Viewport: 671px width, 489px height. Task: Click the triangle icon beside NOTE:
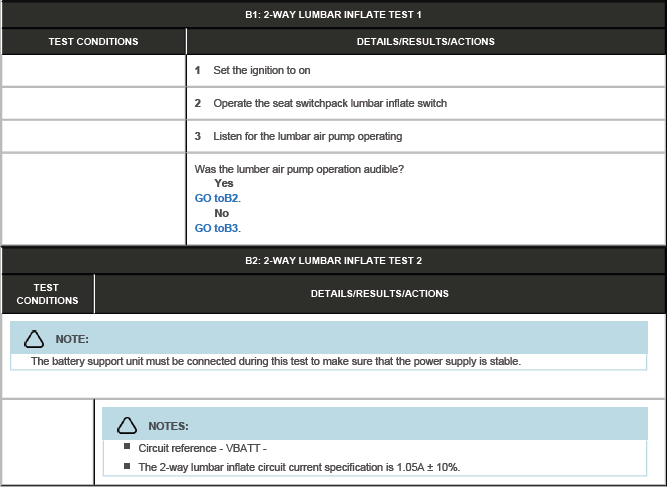point(34,338)
